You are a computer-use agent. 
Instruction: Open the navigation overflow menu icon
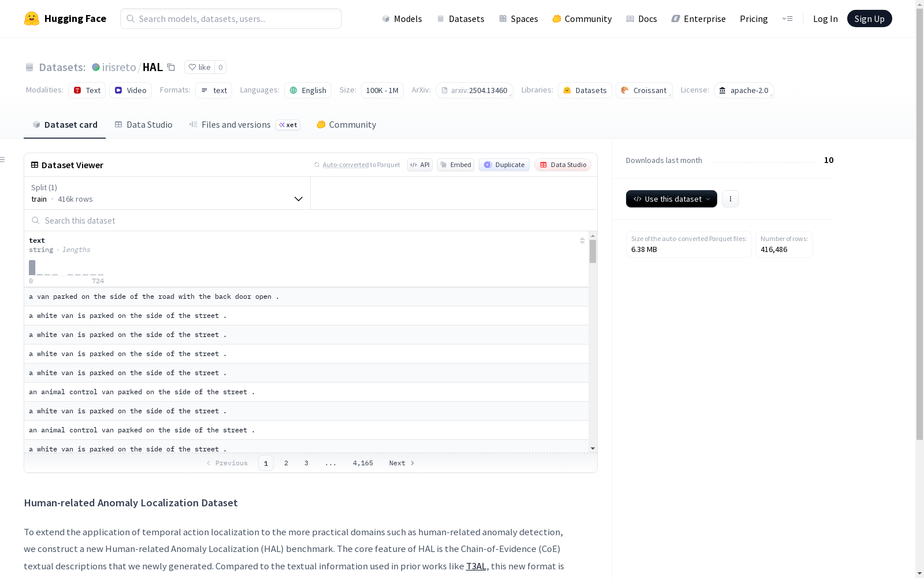pos(787,18)
